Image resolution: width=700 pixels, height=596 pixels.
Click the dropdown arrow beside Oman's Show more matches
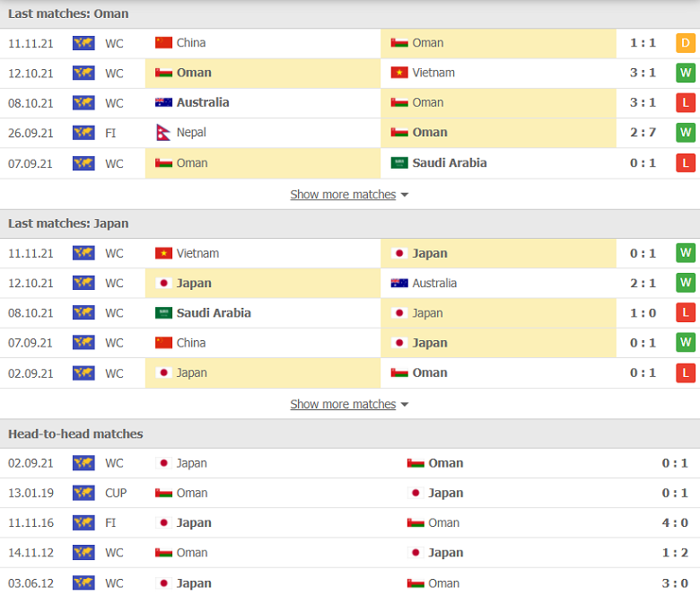pos(405,195)
